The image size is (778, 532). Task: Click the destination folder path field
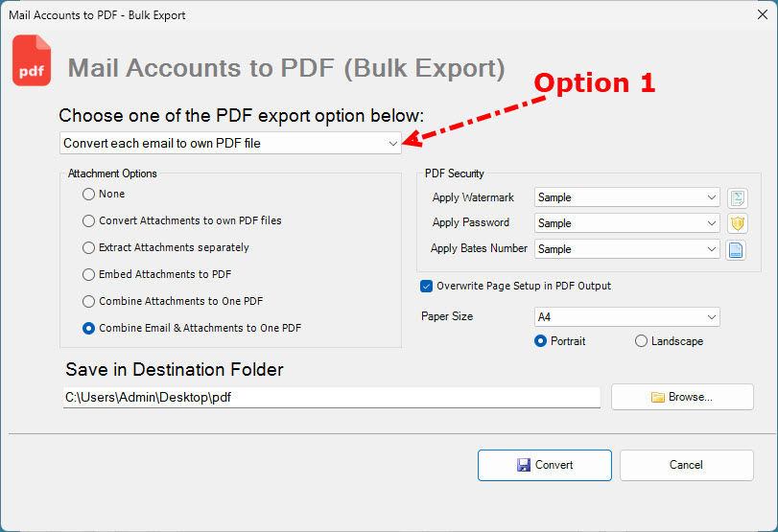coord(331,397)
